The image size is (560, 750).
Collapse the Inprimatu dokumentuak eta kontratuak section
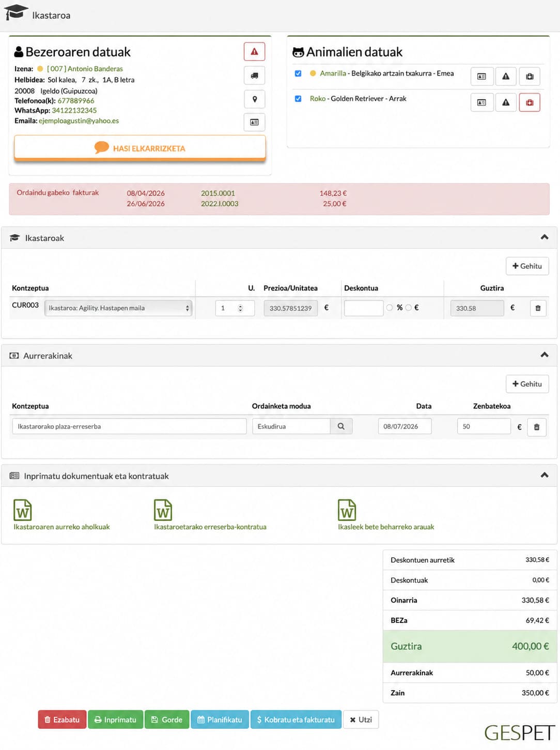pyautogui.click(x=544, y=475)
